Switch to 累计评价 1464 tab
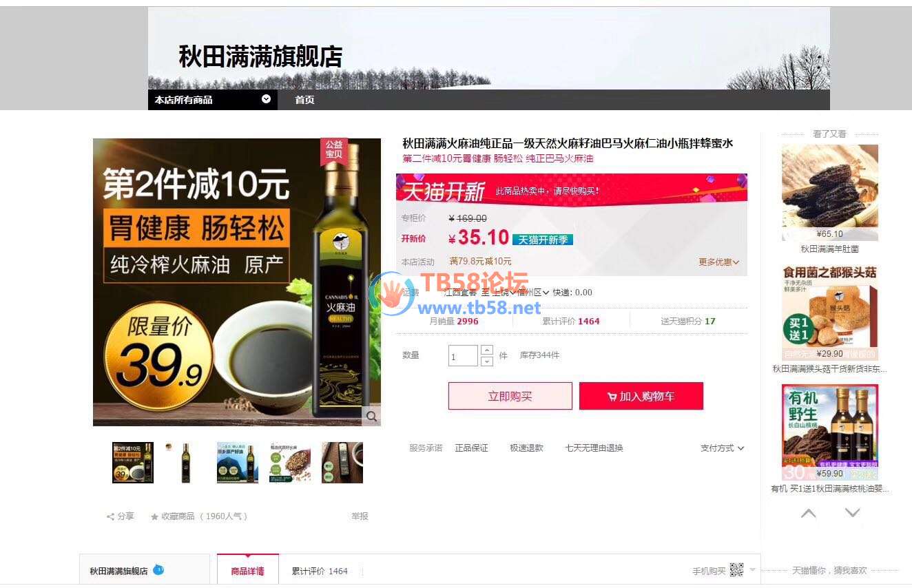Viewport: 912px width, 588px height. tap(320, 571)
